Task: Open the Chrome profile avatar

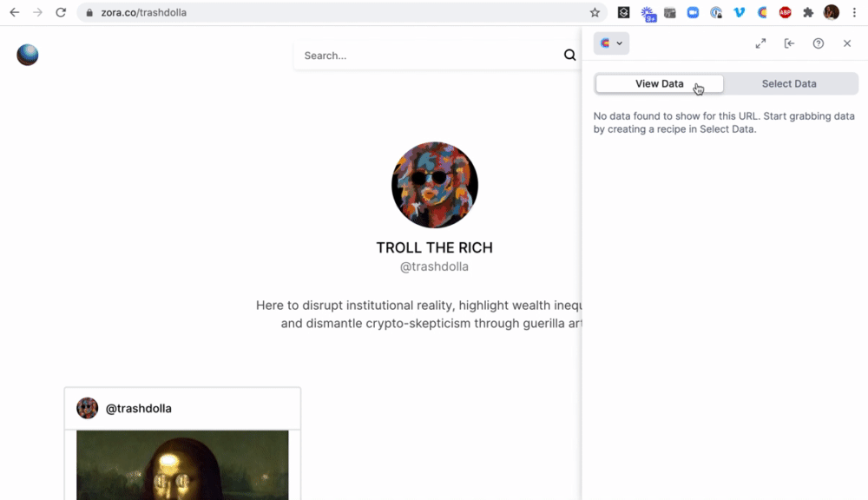Action: point(831,12)
